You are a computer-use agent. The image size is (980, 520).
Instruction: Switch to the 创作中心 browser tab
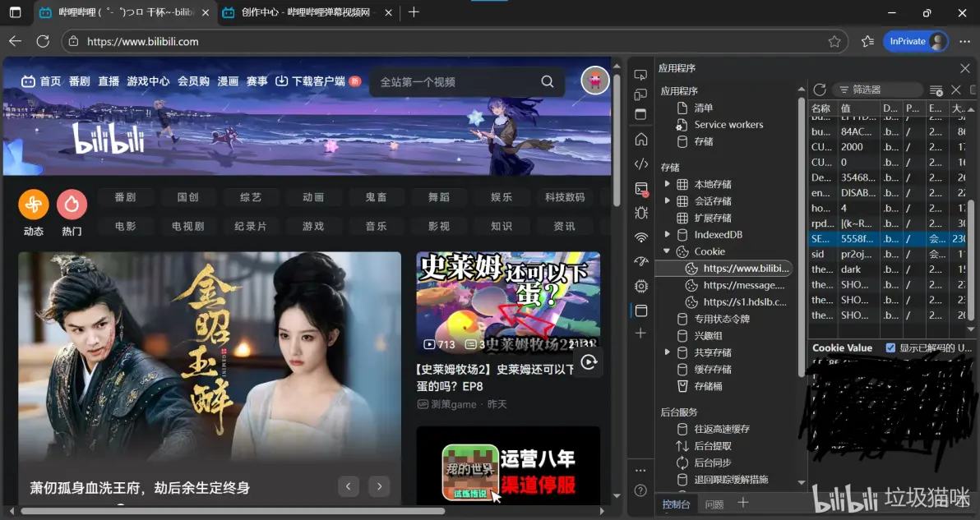[x=307, y=12]
